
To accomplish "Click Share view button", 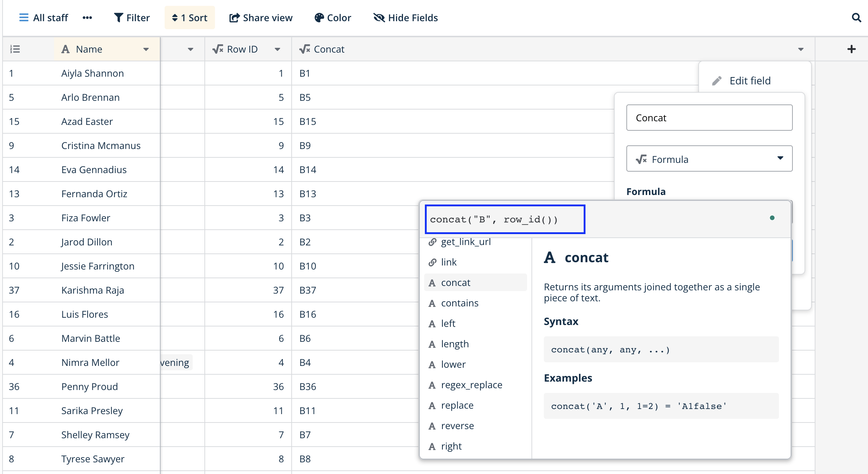I will (261, 18).
